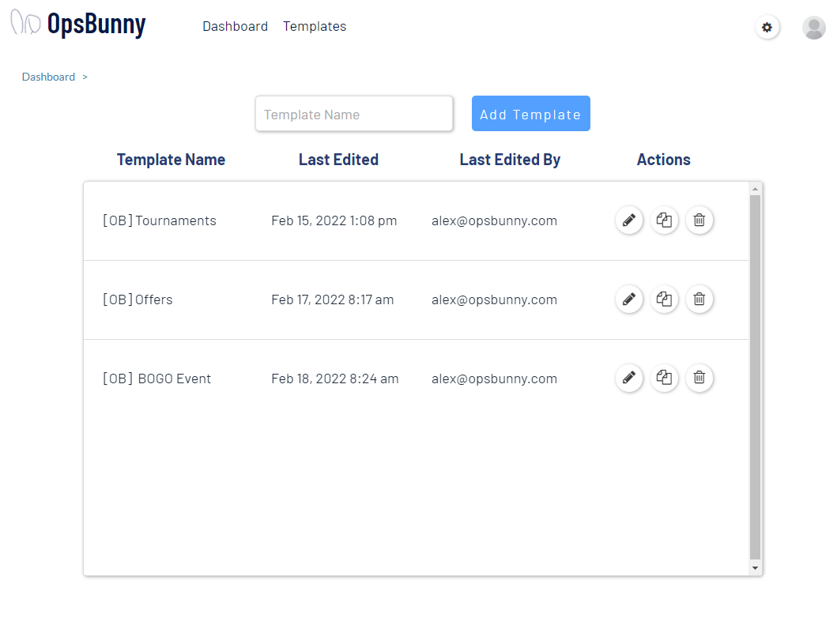The image size is (837, 644).
Task: Click the Template Name column header
Action: coord(171,160)
